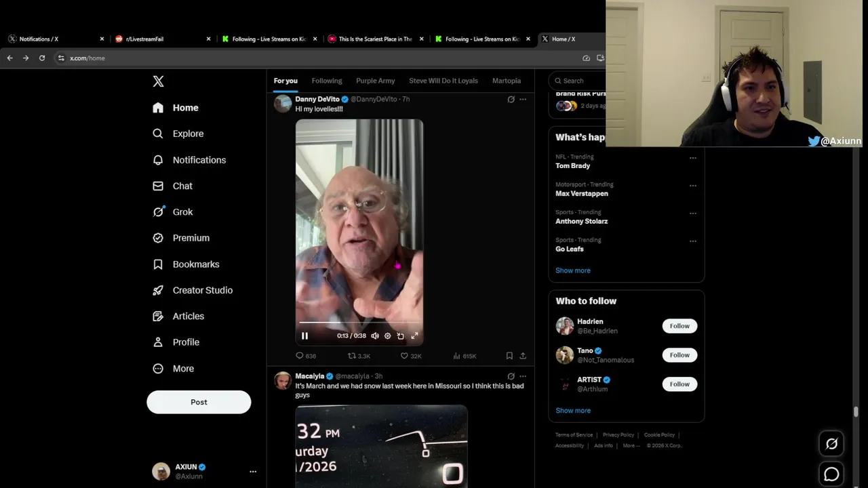Open options for the Anthony Stolarz trend
Image resolution: width=868 pixels, height=488 pixels.
pos(692,213)
